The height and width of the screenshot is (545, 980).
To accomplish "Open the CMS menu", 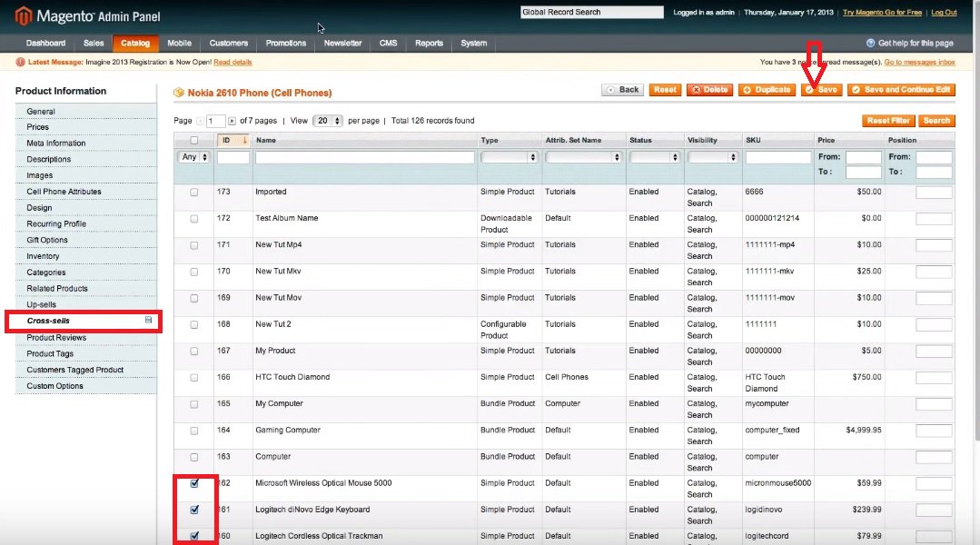I will 388,43.
